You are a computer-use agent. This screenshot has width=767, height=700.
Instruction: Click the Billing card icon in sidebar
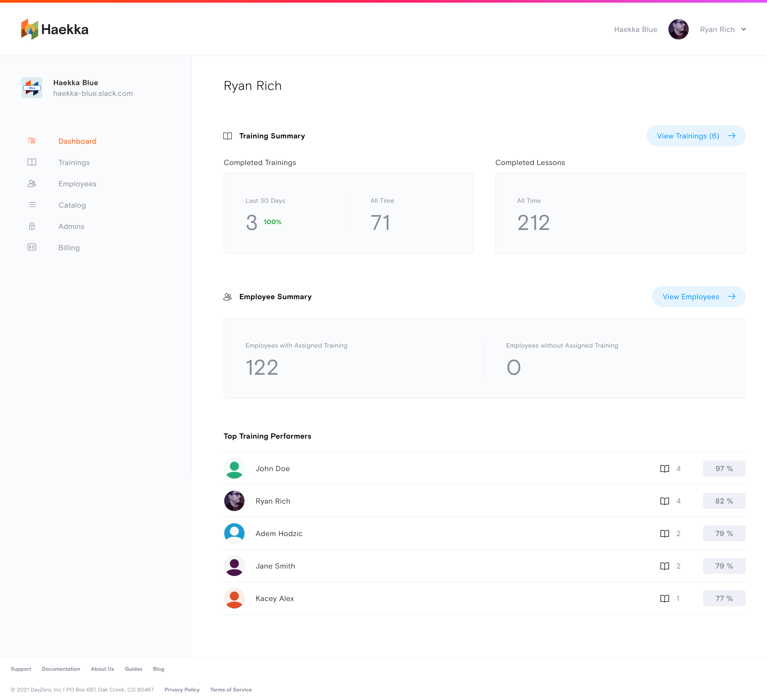[32, 248]
